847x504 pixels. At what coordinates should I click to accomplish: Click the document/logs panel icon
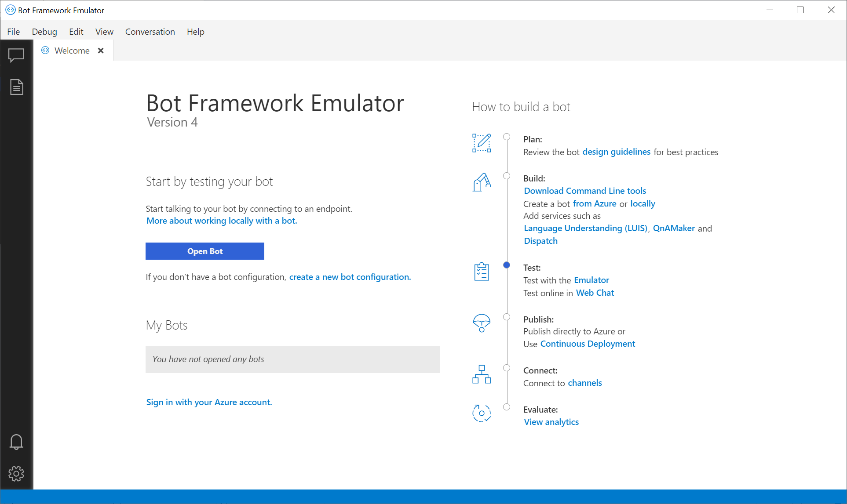(x=16, y=87)
